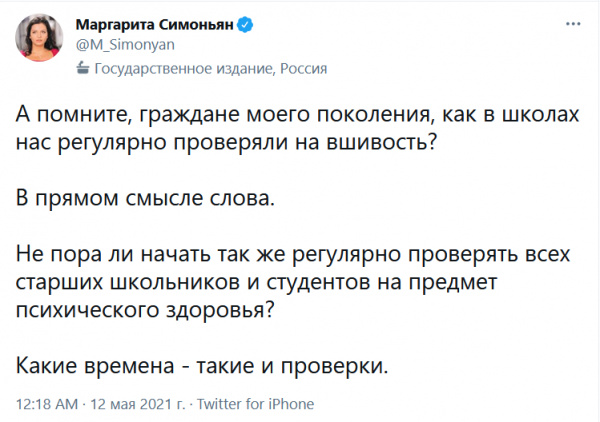Click the word Россия in the media label
The image size is (600, 422).
coord(303,70)
